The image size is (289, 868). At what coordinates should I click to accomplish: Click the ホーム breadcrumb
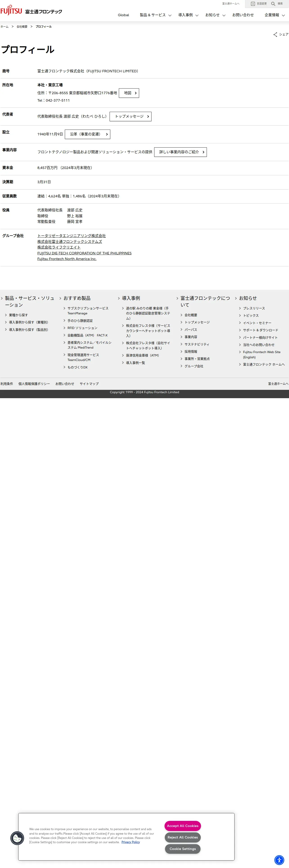4,27
